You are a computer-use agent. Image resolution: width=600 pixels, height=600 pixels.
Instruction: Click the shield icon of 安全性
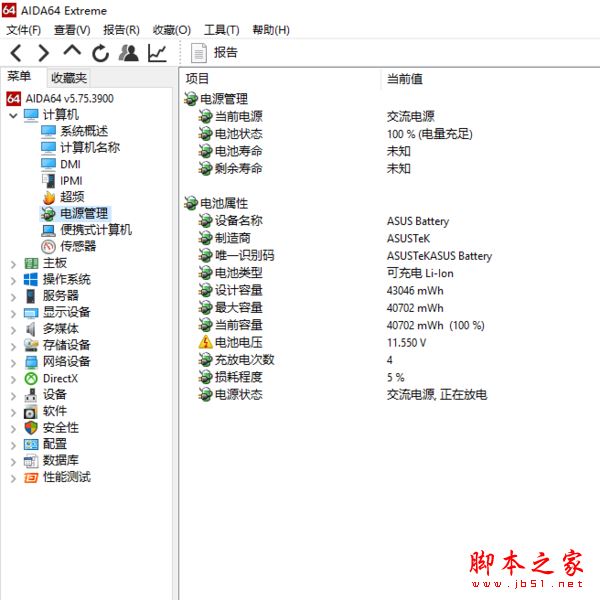click(31, 428)
